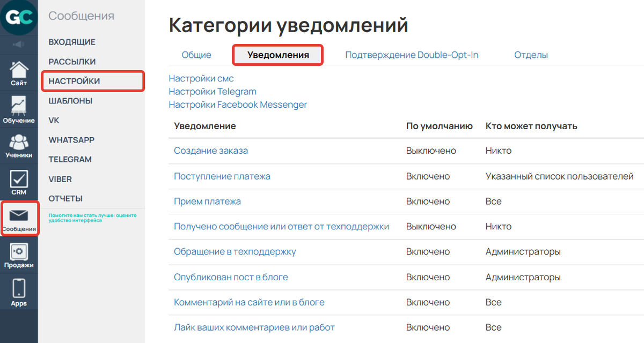Viewport: 644px width, 343px height.
Task: Open ОТЧЕТЫ in messages menu
Action: pyautogui.click(x=65, y=198)
